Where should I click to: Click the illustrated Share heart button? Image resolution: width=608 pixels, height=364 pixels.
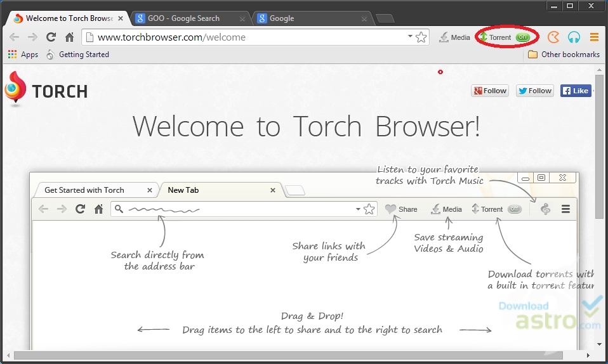coord(401,209)
